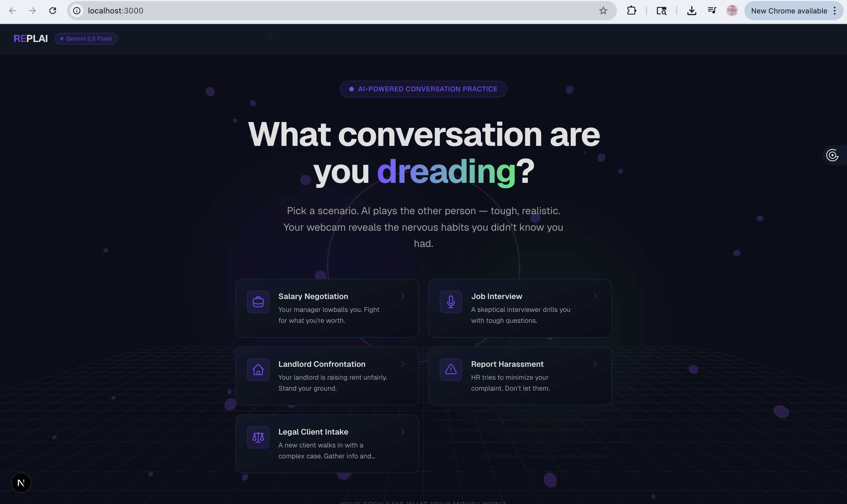This screenshot has width=847, height=504.
Task: Click the briefcase icon on Salary Negotiation
Action: pyautogui.click(x=258, y=302)
